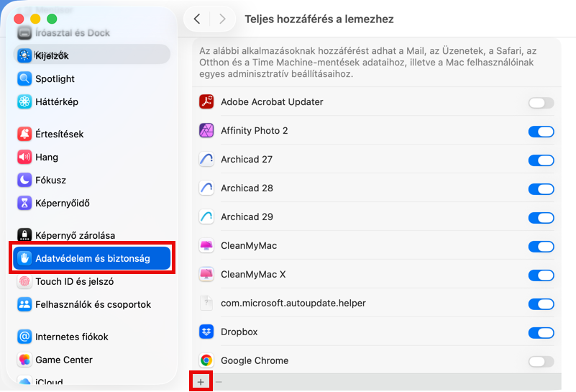Screen dimensions: 576x392
Task: Enable Google Chrome full disk access
Action: (x=541, y=362)
